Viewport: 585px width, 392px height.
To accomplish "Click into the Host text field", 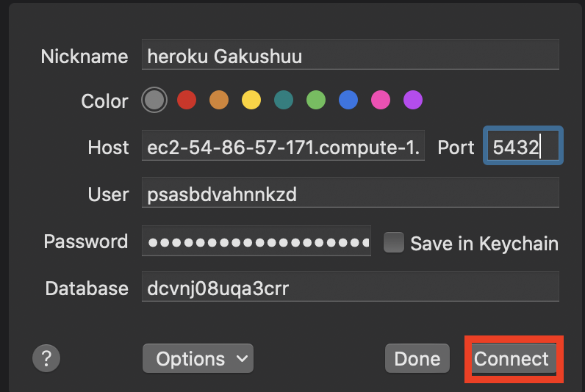I will (283, 145).
